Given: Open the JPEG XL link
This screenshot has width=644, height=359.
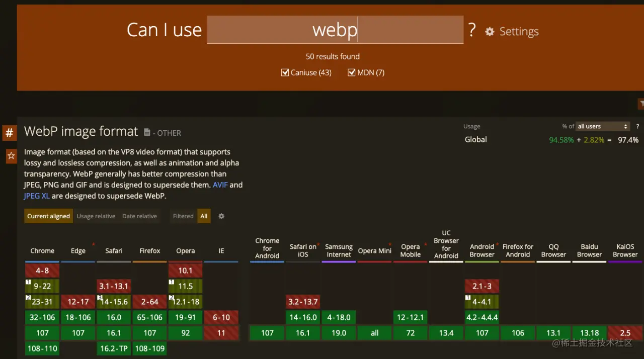Looking at the screenshot, I should click(37, 196).
